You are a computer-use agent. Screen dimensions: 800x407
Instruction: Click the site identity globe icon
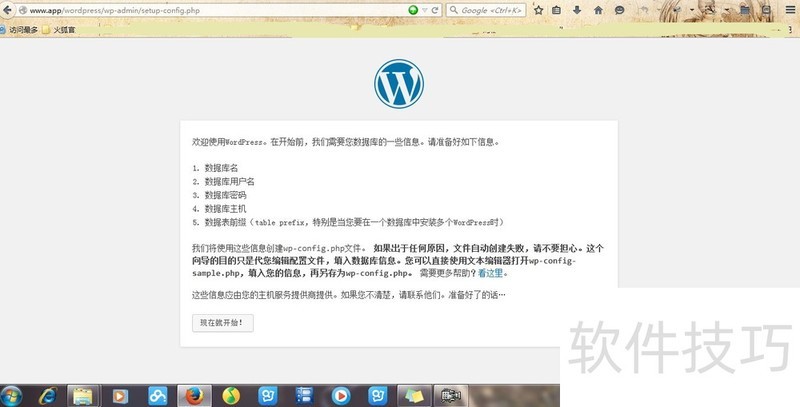(23, 10)
